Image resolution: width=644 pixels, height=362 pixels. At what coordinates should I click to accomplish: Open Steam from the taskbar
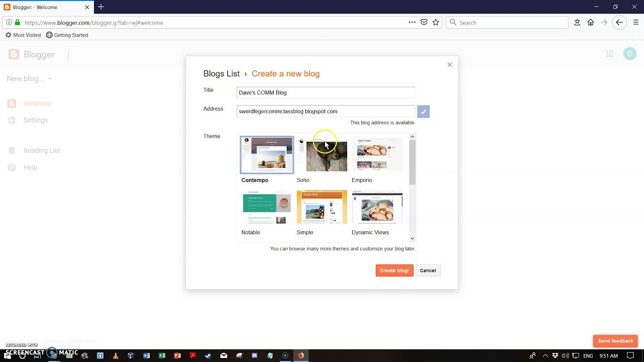point(208,355)
